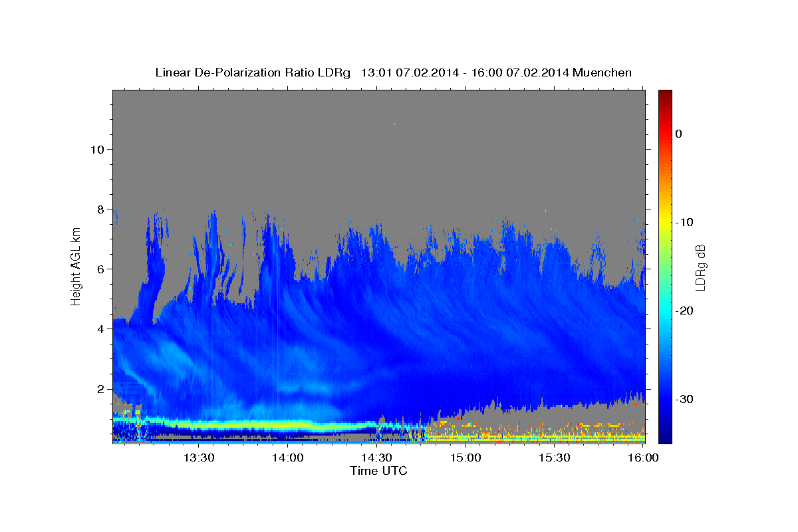Click the "Height AGL km" axis label
The width and height of the screenshot is (798, 532).
click(76, 266)
